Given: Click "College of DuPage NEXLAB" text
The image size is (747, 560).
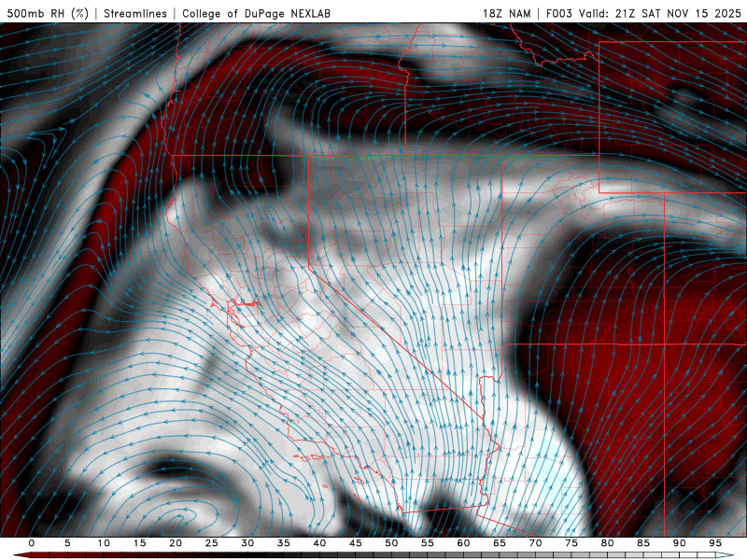Looking at the screenshot, I should click(256, 13).
